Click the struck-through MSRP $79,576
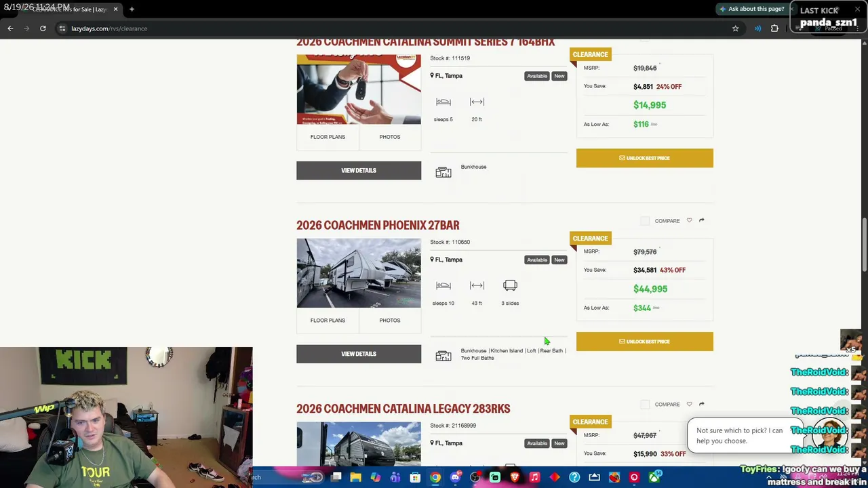Image resolution: width=868 pixels, height=488 pixels. (x=645, y=252)
